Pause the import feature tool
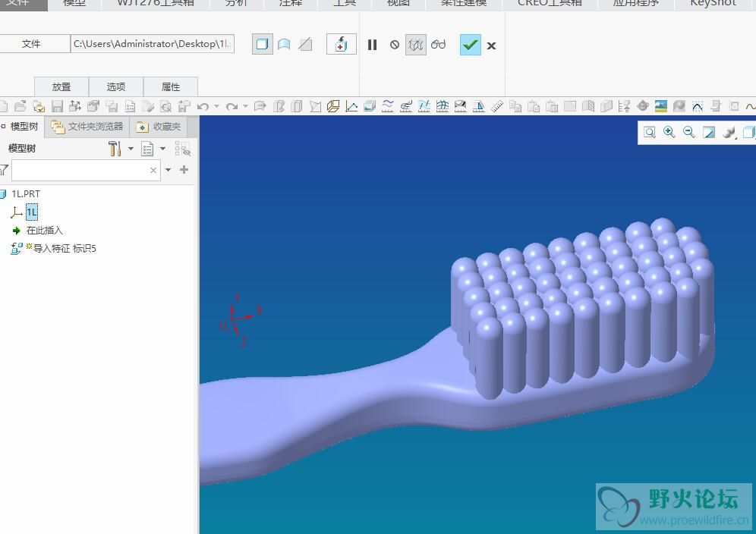Image resolution: width=756 pixels, height=534 pixels. [372, 45]
